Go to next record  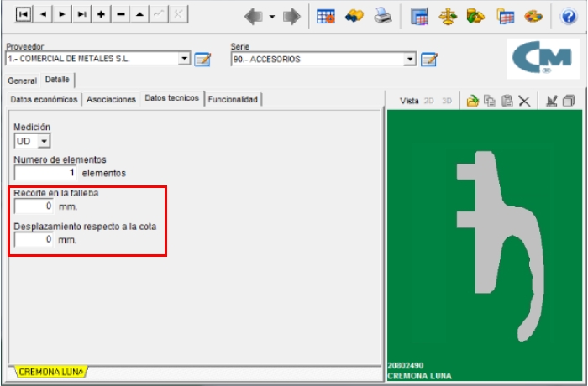tap(62, 14)
